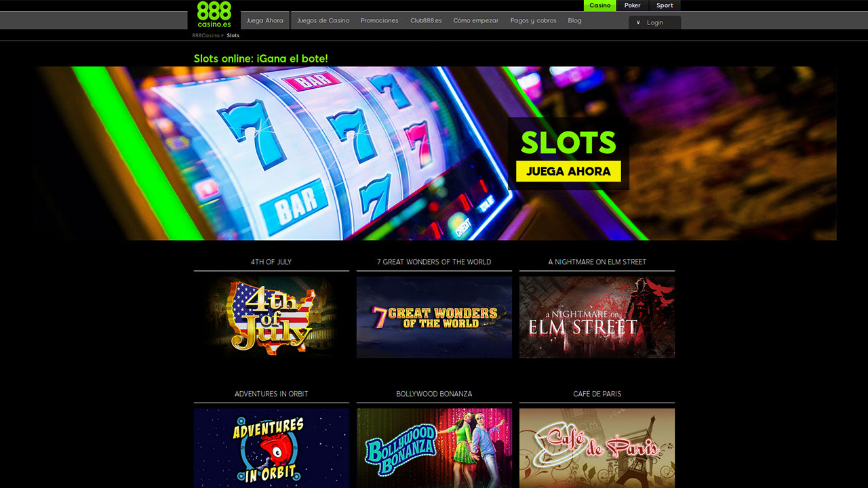Screen dimensions: 868x488
Task: Open Cómo empezar section
Action: pos(475,20)
